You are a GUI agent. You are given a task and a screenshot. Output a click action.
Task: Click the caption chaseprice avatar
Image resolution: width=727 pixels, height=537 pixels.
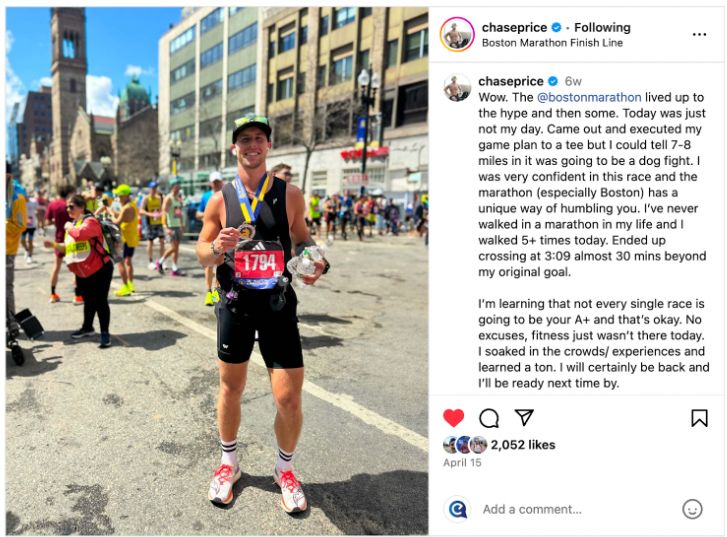[457, 87]
